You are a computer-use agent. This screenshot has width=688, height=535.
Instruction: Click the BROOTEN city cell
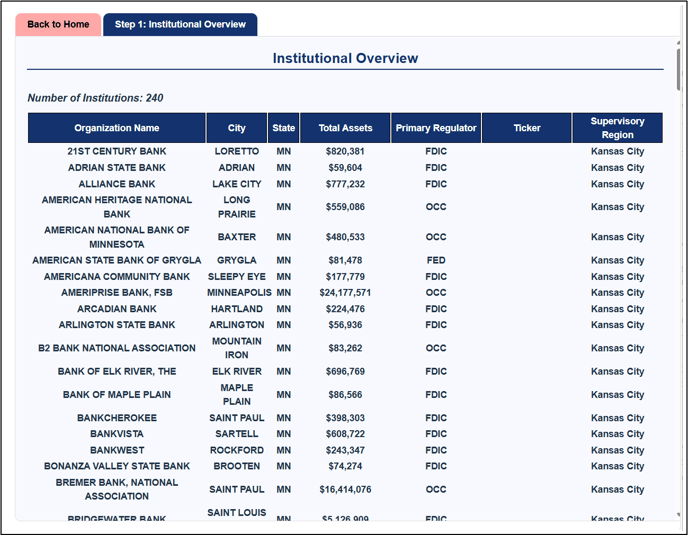[236, 466]
